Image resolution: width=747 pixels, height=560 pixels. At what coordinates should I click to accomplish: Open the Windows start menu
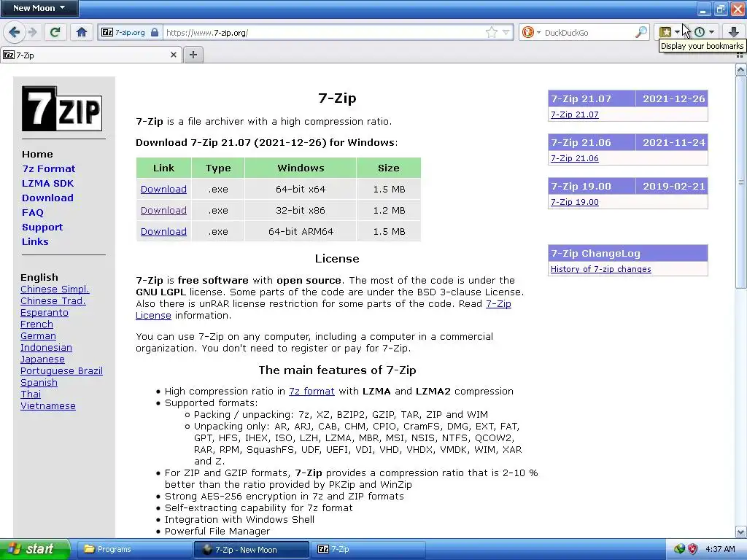coord(35,549)
